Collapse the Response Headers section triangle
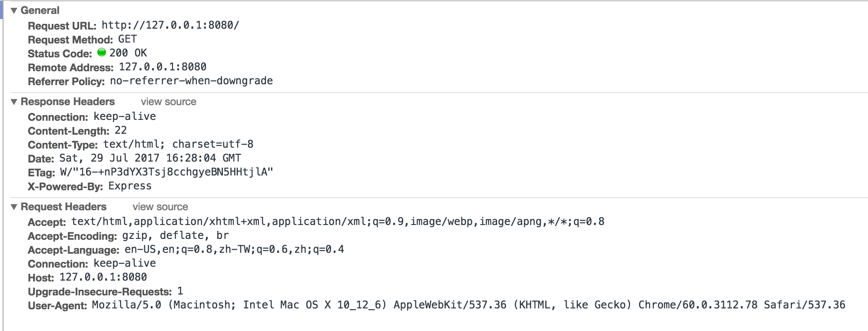868x331 pixels. pyautogui.click(x=14, y=102)
